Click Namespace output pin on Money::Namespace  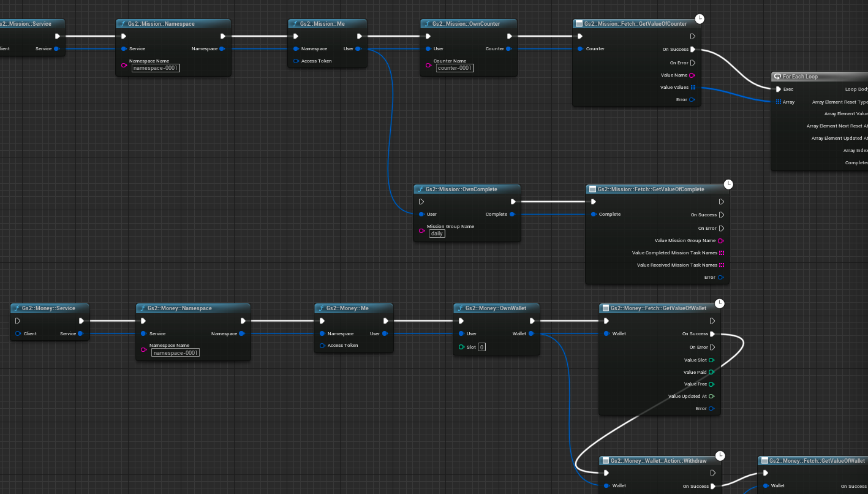[242, 333]
